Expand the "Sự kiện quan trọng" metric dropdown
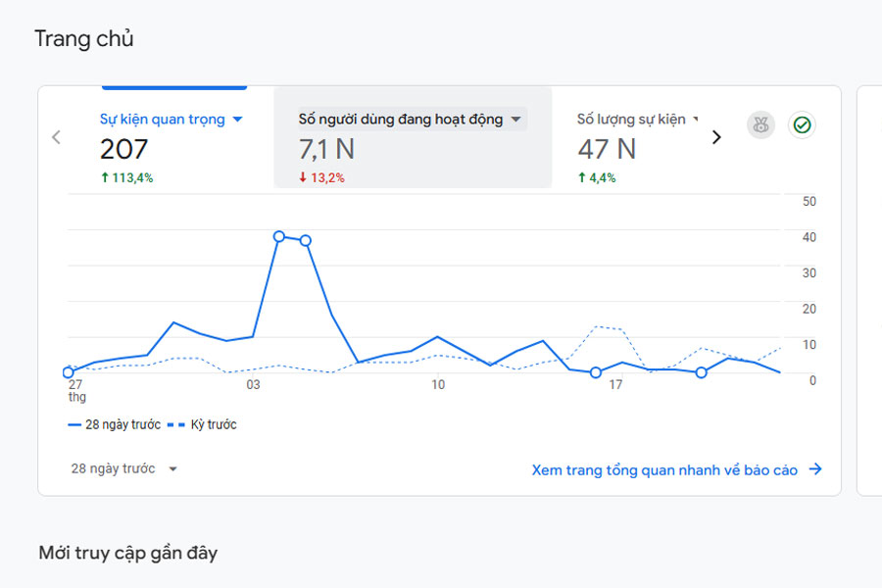Viewport: 882px width, 588px height. (x=237, y=120)
